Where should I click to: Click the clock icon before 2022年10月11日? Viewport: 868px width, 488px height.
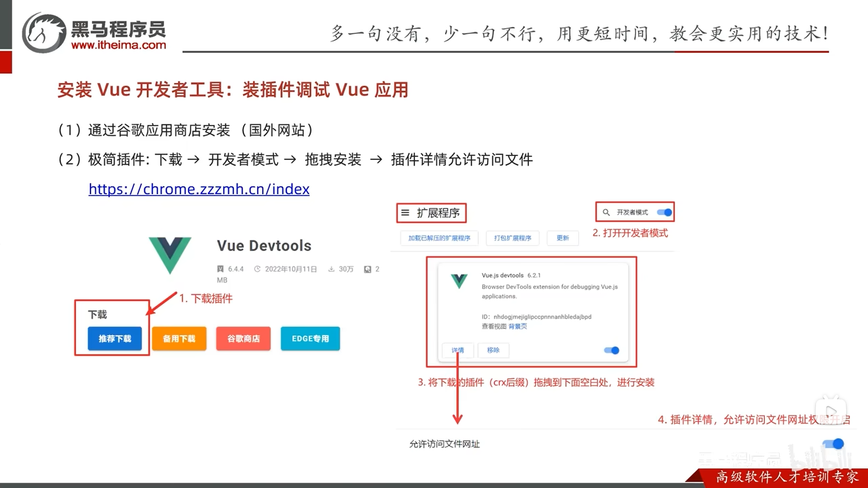point(257,269)
